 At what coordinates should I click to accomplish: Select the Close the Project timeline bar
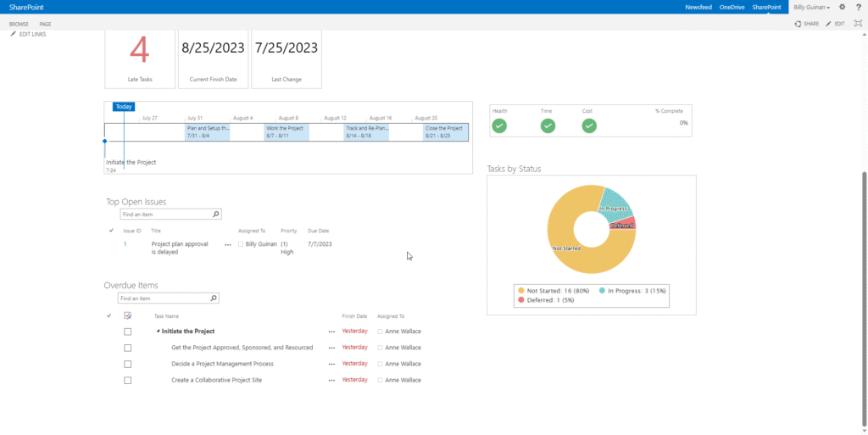(x=444, y=131)
